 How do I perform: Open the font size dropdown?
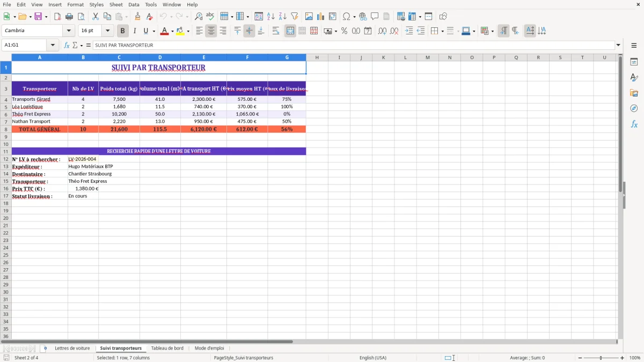(107, 31)
